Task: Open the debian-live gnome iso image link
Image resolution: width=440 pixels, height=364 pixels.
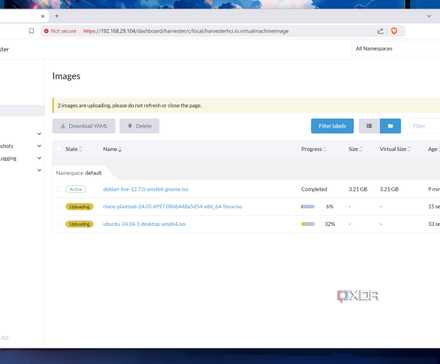Action: coord(146,189)
